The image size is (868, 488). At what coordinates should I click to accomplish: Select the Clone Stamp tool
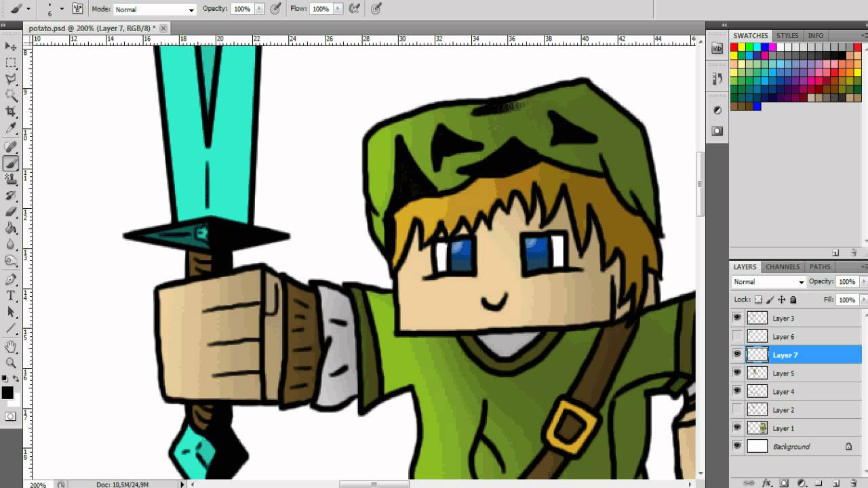(11, 180)
